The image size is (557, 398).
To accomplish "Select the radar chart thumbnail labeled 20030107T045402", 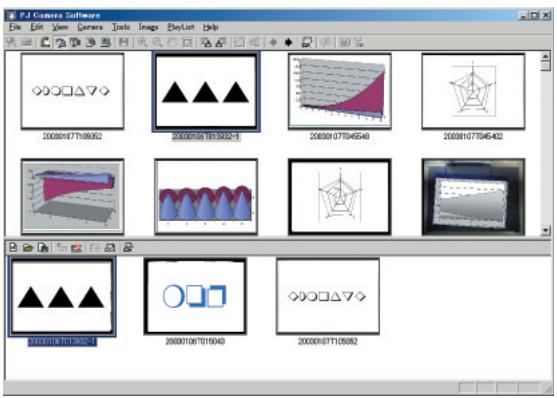I will pyautogui.click(x=473, y=91).
